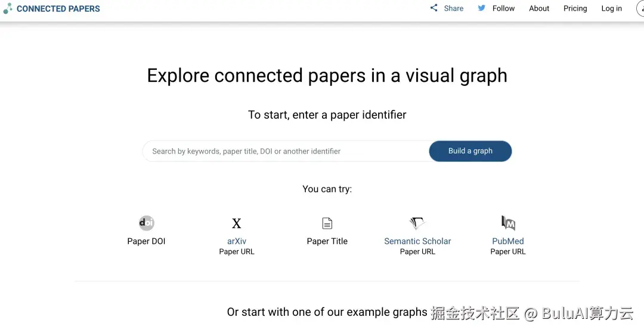Click the Paper Title document icon
This screenshot has width=644, height=332.
coord(327,223)
